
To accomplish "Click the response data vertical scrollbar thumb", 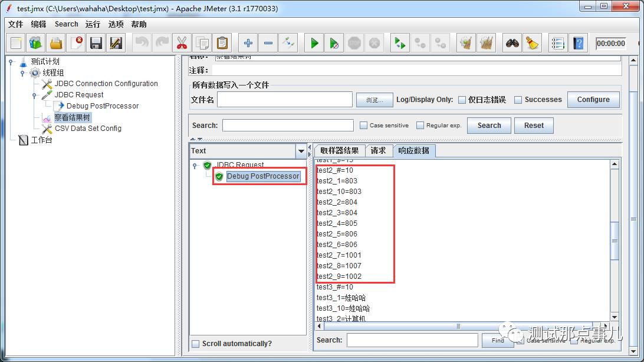I will coord(615,241).
